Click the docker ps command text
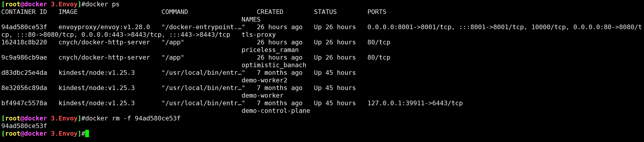The image size is (644, 142). [x=102, y=4]
